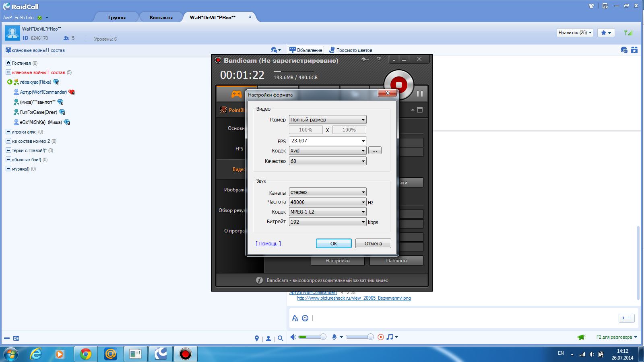Send message with the enter-arrow button
Viewport: 644px width, 362px height.
(x=627, y=318)
